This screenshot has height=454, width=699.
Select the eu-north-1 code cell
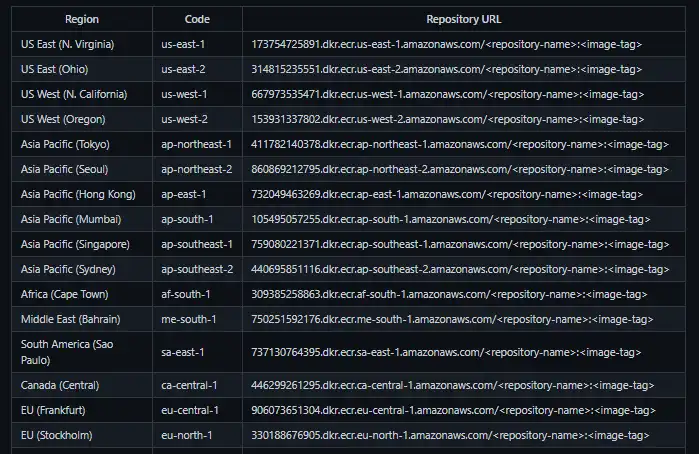197,435
